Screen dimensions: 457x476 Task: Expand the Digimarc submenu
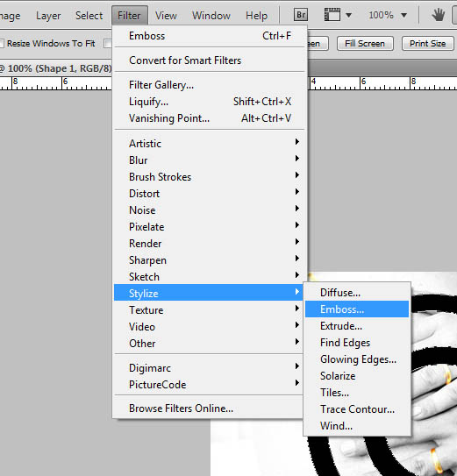(x=209, y=368)
